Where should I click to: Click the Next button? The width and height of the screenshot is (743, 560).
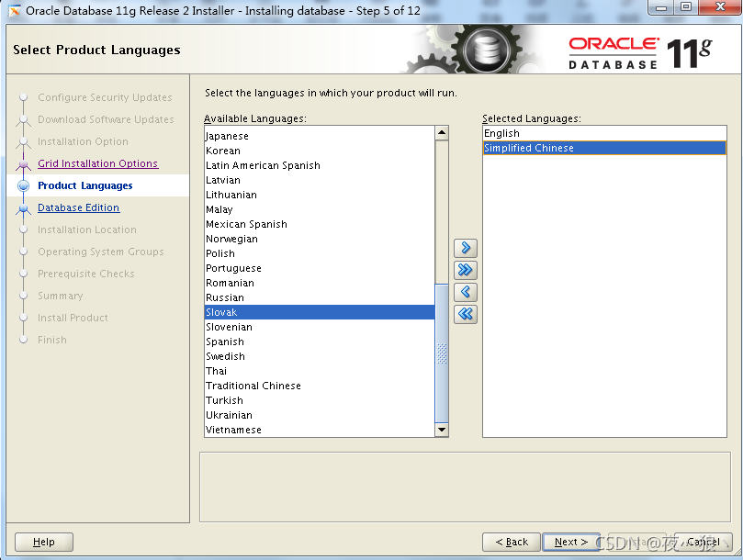571,542
